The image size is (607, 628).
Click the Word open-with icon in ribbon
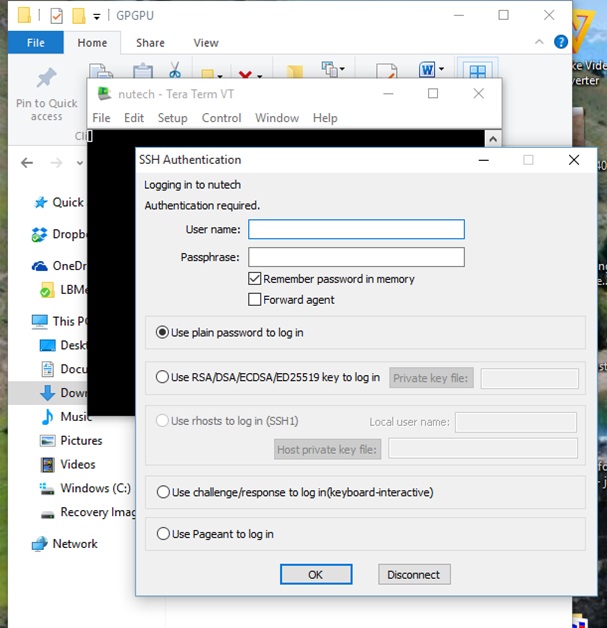(427, 70)
